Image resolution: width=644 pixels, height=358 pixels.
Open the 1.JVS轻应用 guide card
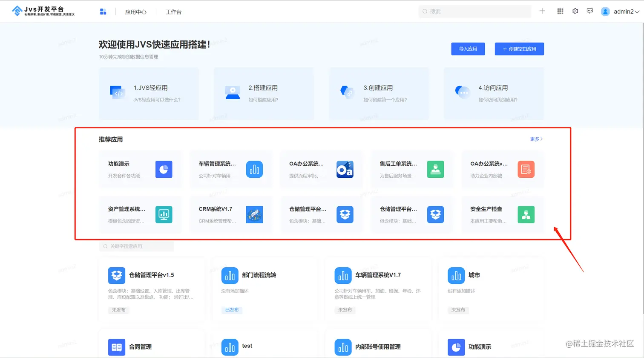pos(149,93)
